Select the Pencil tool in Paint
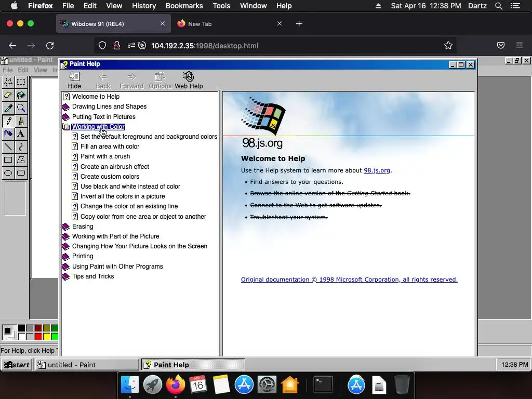This screenshot has height=399, width=532. pyautogui.click(x=8, y=121)
